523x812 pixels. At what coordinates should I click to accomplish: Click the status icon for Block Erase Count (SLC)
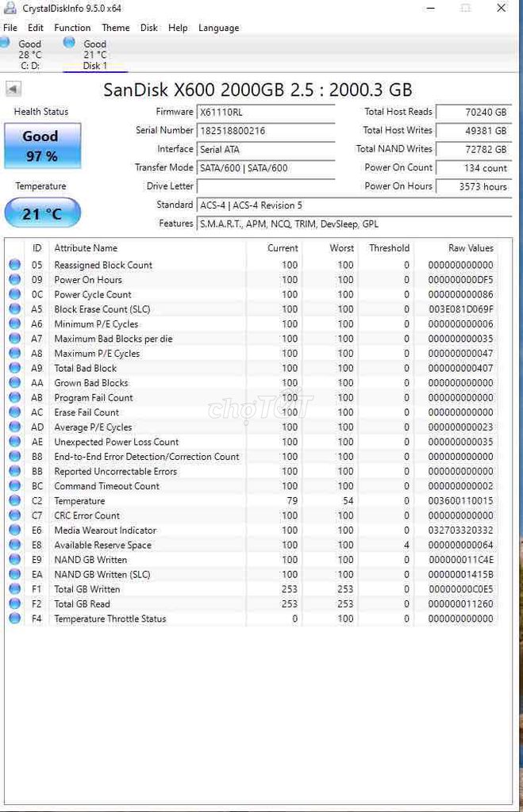(14, 308)
